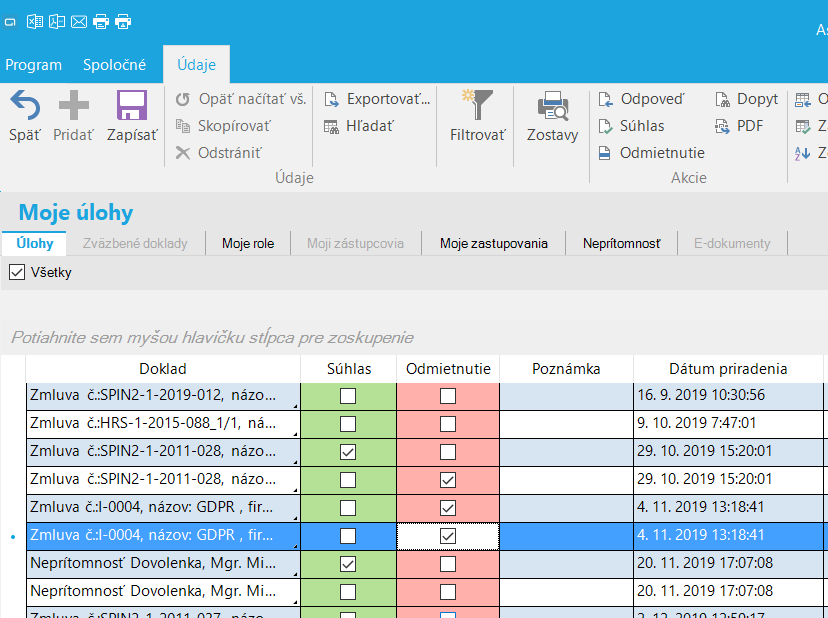Click the envelope email icon in title bar
This screenshot has width=828, height=618.
(79, 22)
